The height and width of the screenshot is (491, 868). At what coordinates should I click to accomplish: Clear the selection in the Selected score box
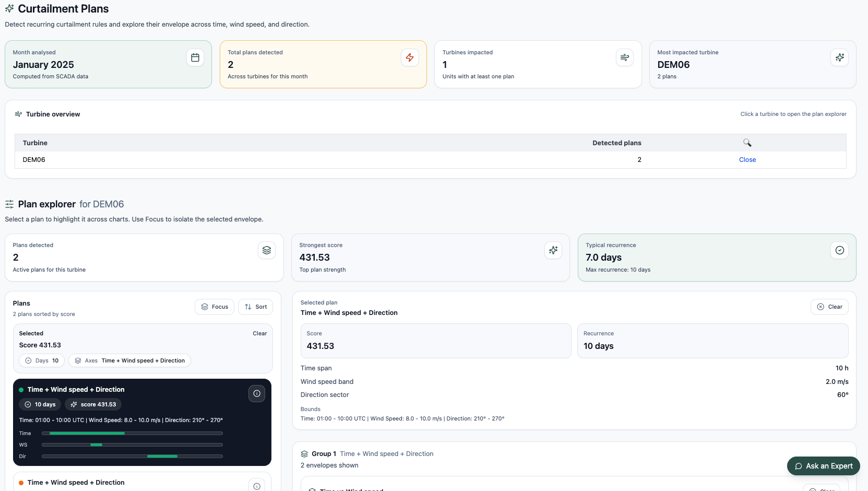(259, 333)
